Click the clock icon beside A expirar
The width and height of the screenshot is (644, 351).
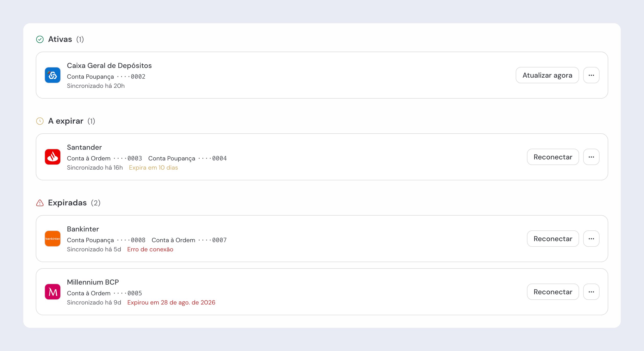(x=40, y=121)
